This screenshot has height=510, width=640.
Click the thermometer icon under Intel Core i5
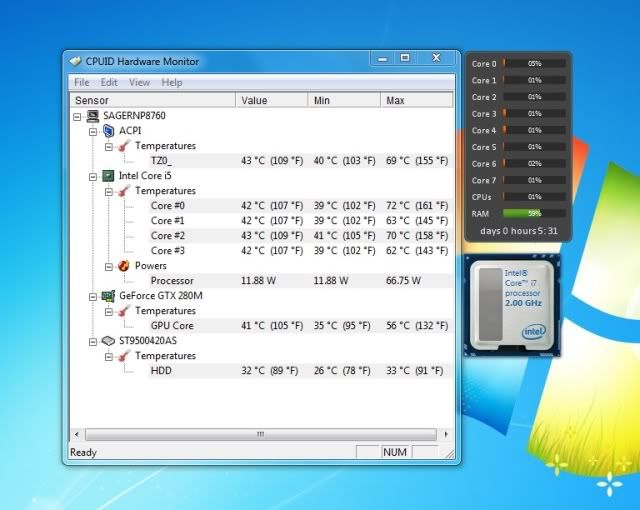pyautogui.click(x=124, y=191)
